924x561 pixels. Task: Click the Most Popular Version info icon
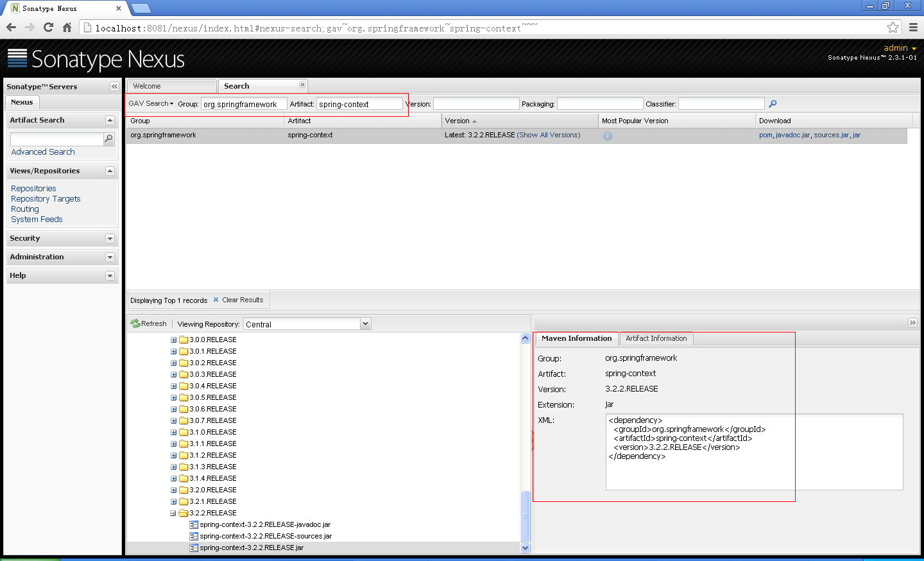coord(608,136)
